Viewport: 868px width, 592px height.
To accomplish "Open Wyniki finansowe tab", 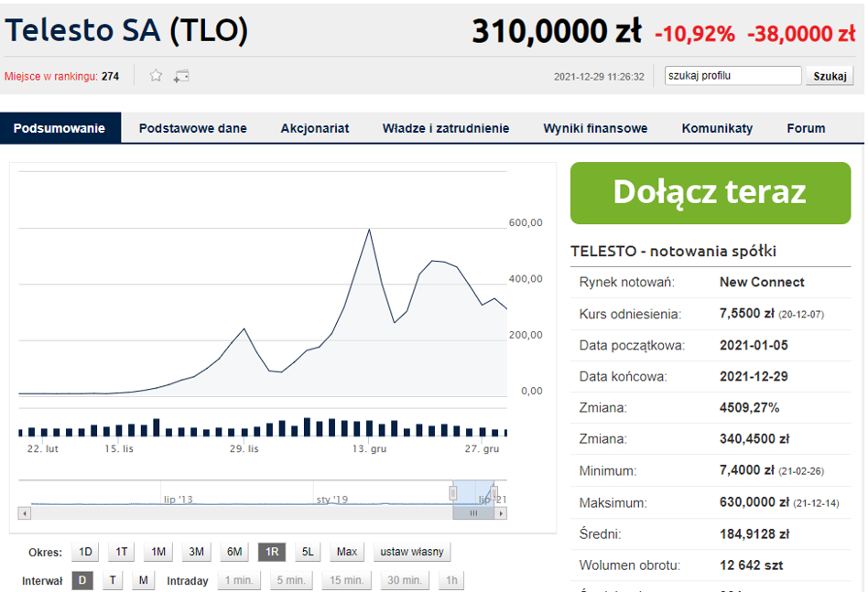I will tap(595, 128).
